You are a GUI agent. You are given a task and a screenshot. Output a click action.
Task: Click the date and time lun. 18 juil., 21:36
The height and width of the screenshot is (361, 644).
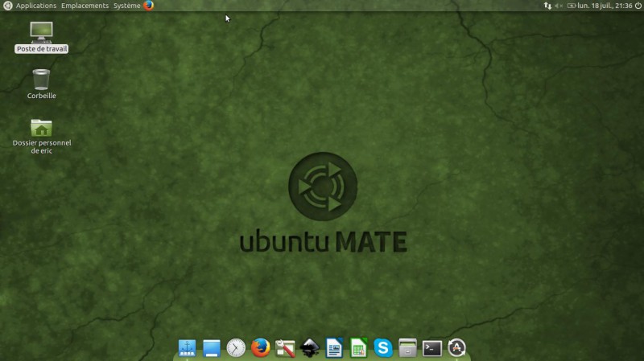tap(605, 6)
